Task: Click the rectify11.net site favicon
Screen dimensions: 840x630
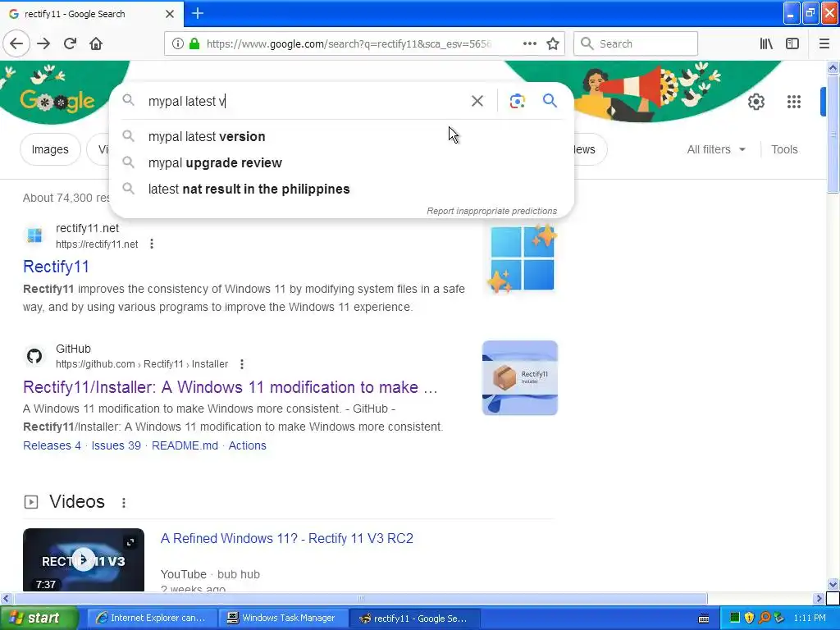Action: point(34,235)
